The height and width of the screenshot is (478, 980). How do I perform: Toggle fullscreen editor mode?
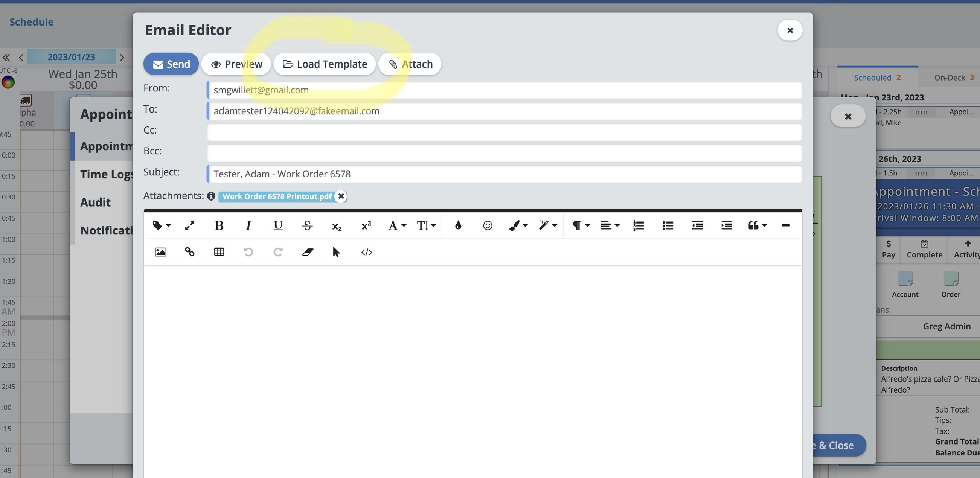tap(189, 225)
